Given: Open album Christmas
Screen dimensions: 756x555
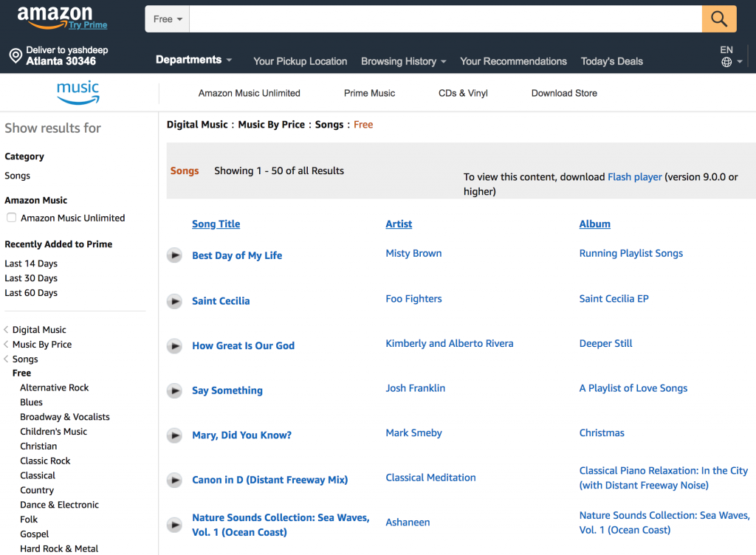Looking at the screenshot, I should pos(602,433).
